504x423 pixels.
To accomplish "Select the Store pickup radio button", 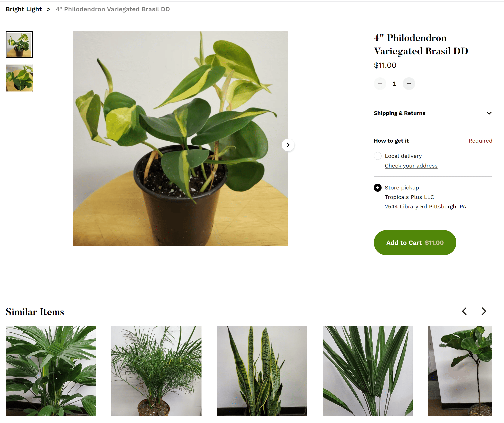I will tap(377, 188).
